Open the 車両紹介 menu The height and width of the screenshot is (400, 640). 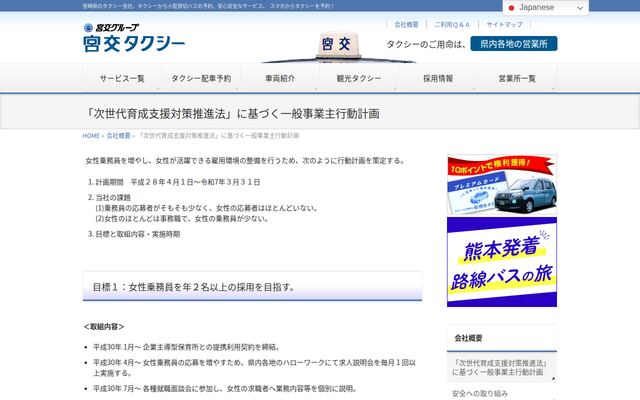[280, 78]
